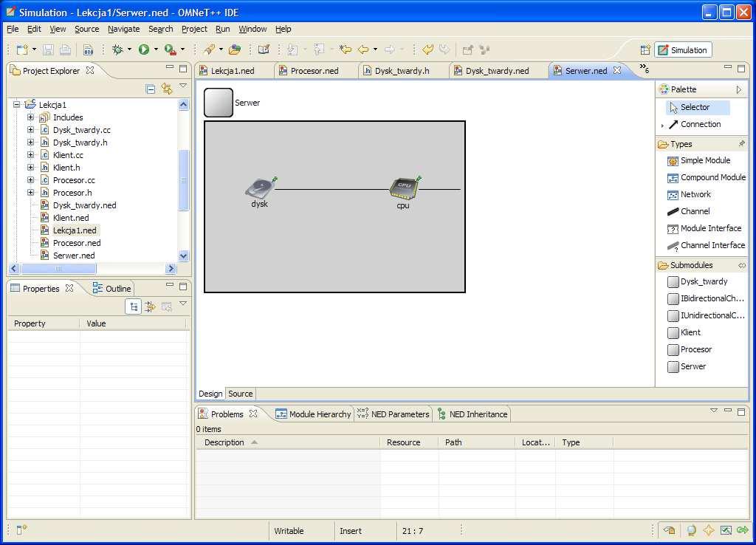This screenshot has width=756, height=545.
Task: Open the NED Inheritance tab
Action: [x=472, y=414]
